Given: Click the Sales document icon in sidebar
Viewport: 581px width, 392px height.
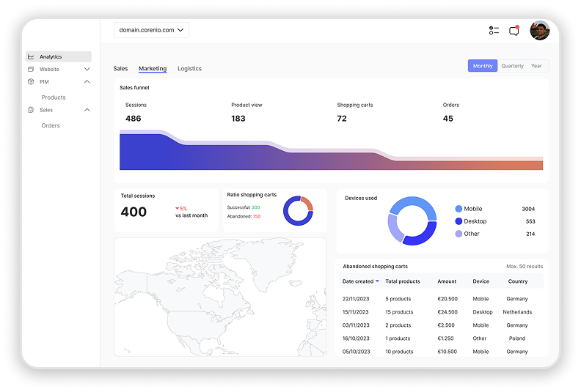Looking at the screenshot, I should [x=31, y=110].
